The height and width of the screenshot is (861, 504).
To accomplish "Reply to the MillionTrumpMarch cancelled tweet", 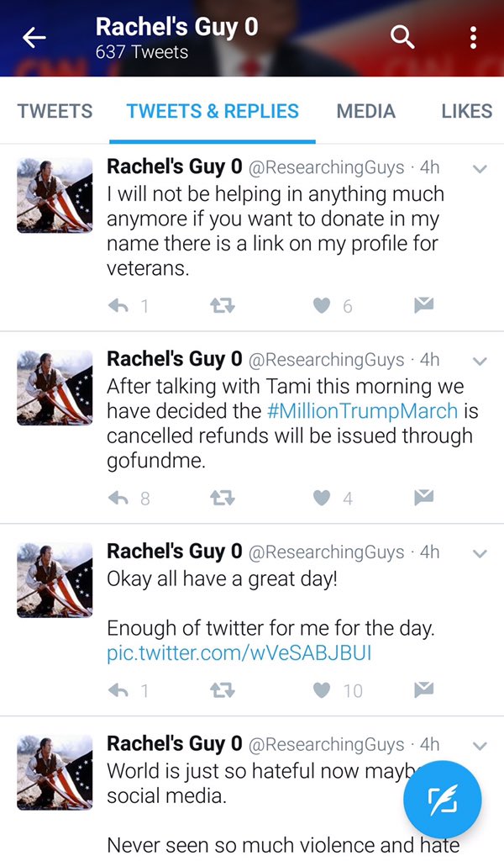I will 120,499.
